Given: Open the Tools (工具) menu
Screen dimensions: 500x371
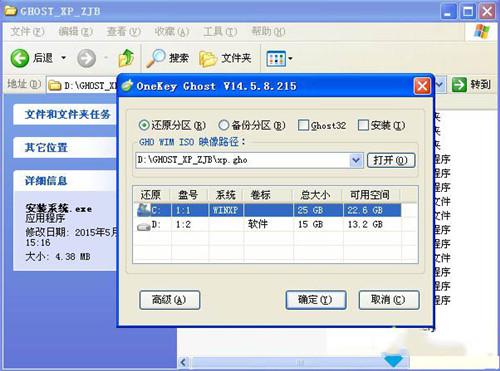Looking at the screenshot, I should click(x=220, y=32).
